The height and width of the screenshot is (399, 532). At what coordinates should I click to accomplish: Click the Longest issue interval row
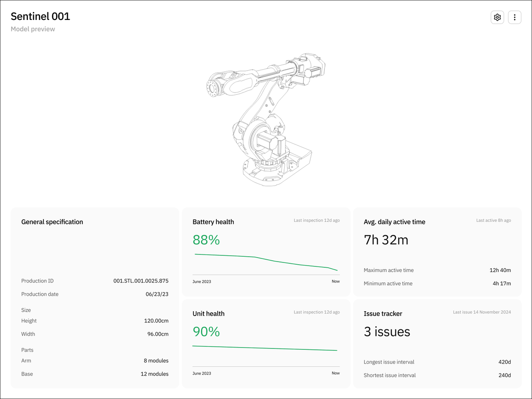click(437, 362)
